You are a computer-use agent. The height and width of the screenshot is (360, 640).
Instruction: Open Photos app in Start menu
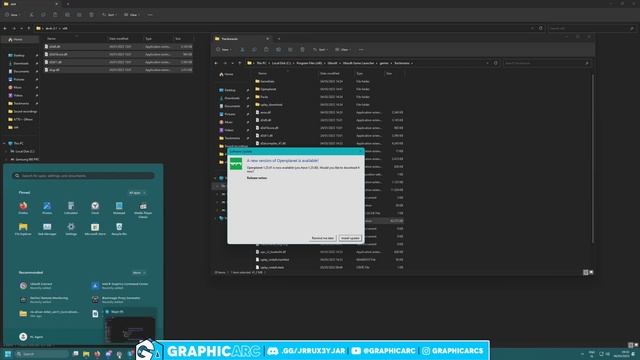pyautogui.click(x=47, y=208)
